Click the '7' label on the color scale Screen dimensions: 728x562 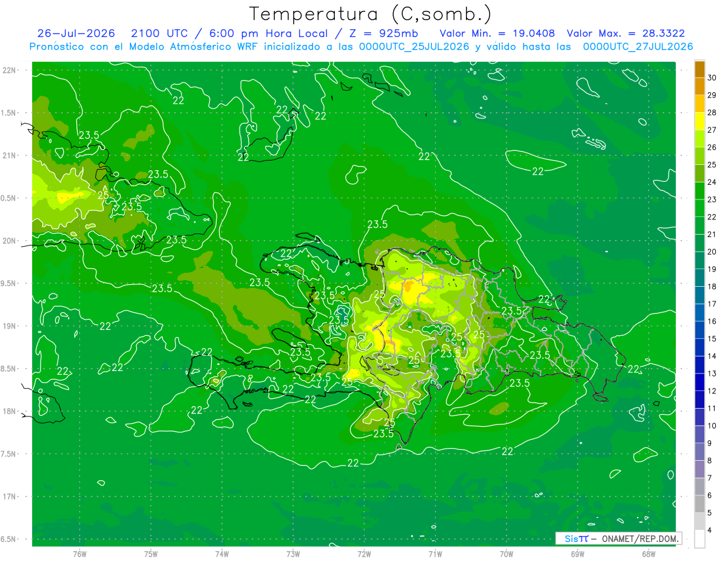pos(710,478)
